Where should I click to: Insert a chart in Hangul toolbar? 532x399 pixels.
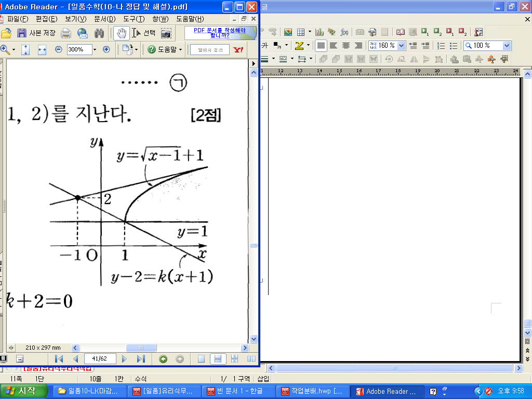pyautogui.click(x=319, y=32)
